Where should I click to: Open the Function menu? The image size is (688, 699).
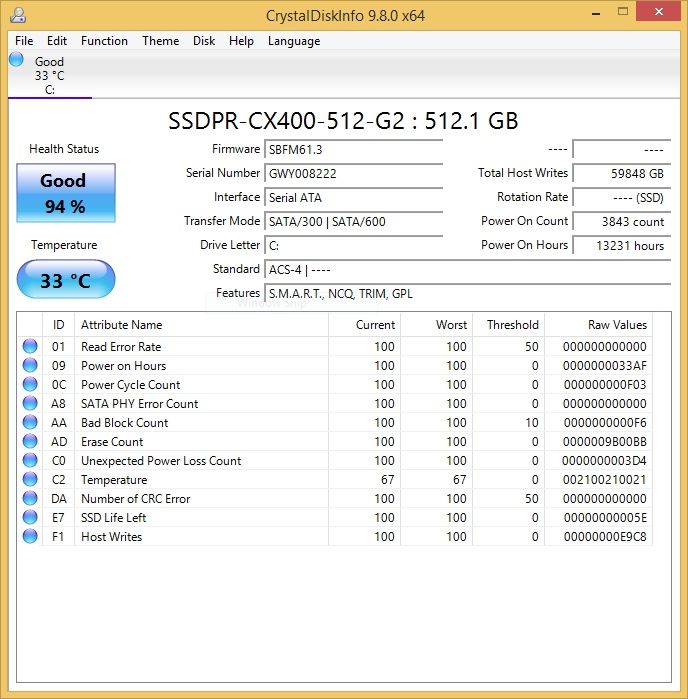click(104, 41)
